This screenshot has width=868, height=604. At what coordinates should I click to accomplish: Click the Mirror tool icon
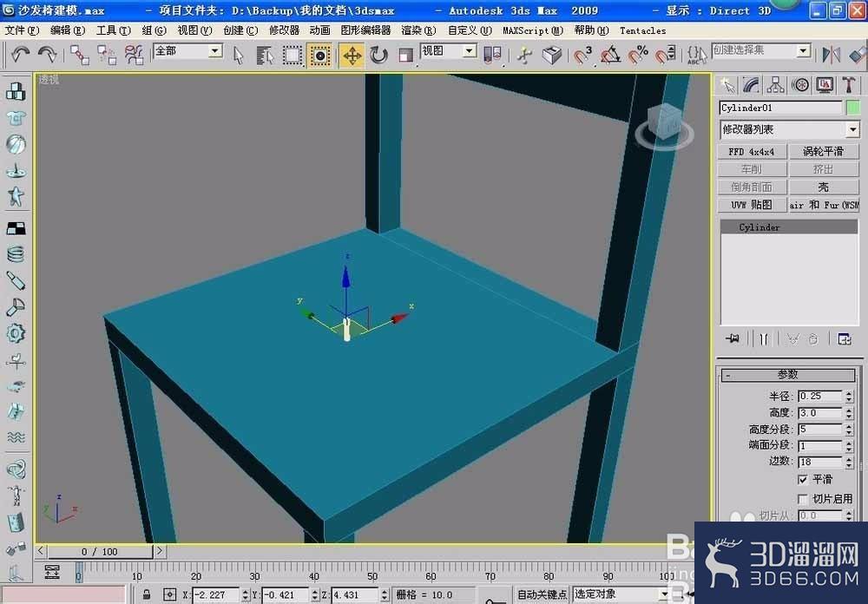831,56
